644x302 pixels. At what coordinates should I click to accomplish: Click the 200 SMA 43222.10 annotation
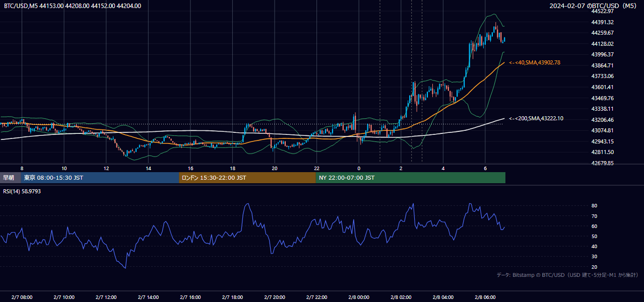pyautogui.click(x=536, y=118)
